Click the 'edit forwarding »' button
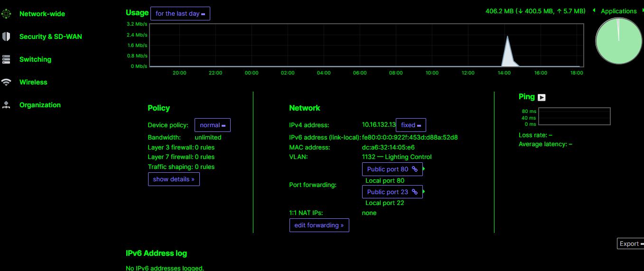 (319, 225)
